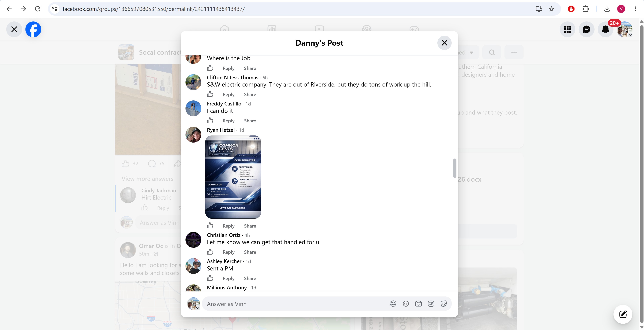The image size is (644, 330).
Task: Like Freddy Castillo's comment
Action: click(x=210, y=121)
